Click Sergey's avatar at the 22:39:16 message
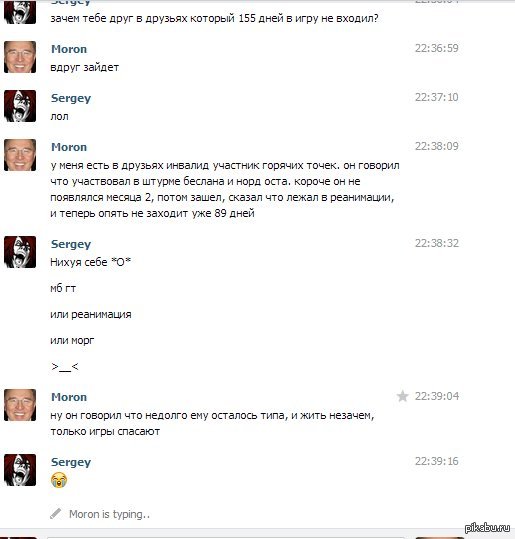 20,470
